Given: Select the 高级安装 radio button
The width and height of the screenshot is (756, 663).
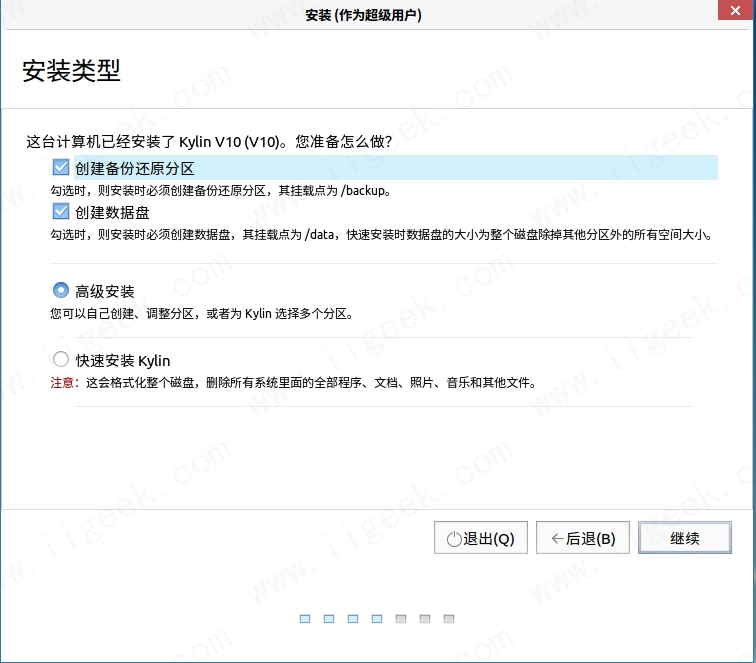Looking at the screenshot, I should point(61,290).
